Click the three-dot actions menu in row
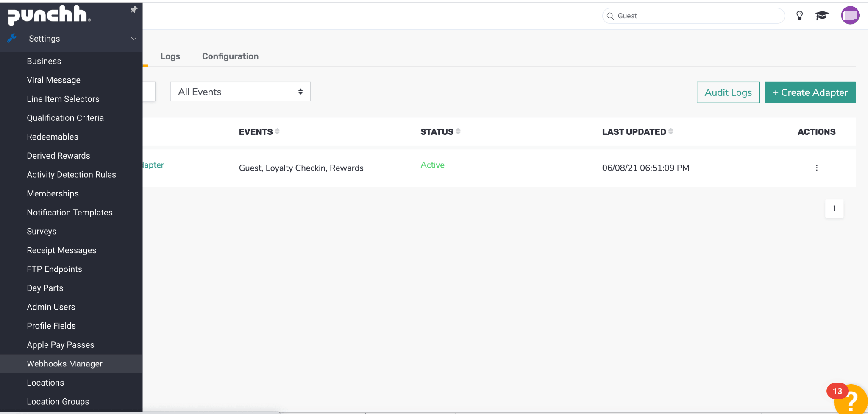 pos(816,168)
